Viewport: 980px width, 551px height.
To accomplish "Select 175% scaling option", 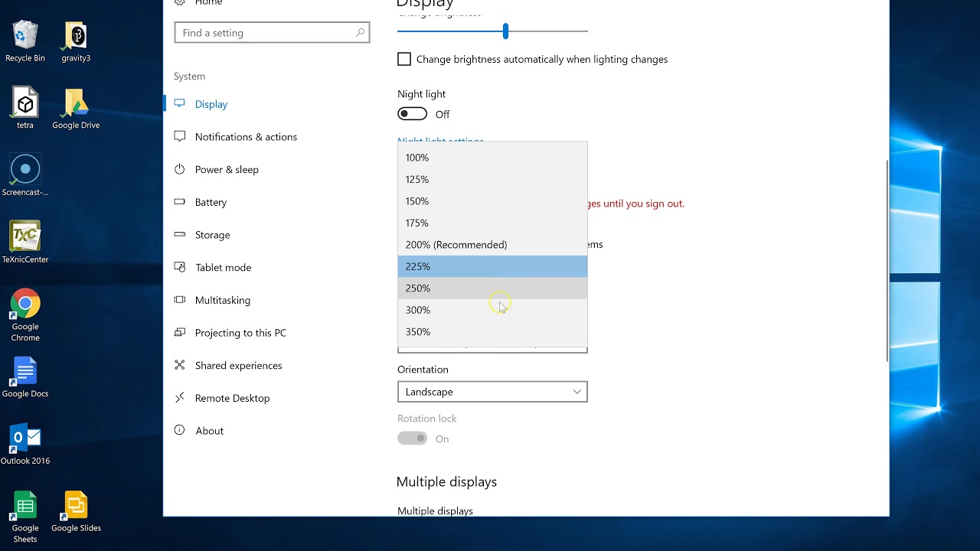I will point(492,223).
